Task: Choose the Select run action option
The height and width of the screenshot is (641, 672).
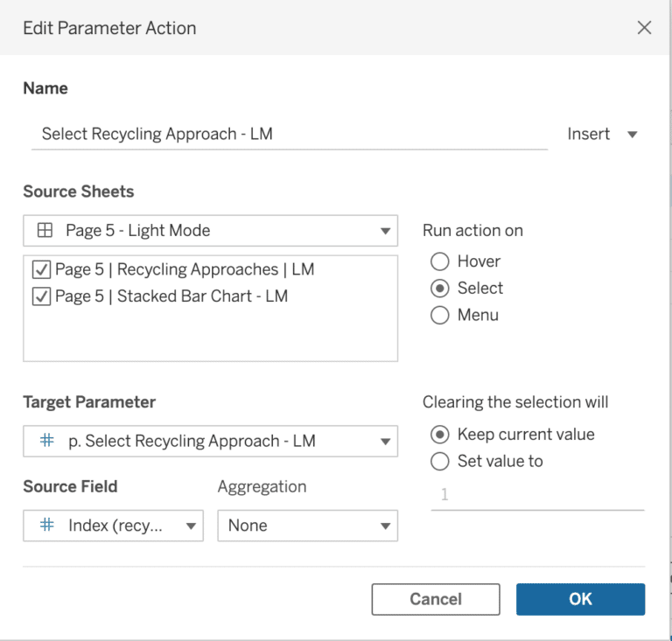Action: pos(440,289)
